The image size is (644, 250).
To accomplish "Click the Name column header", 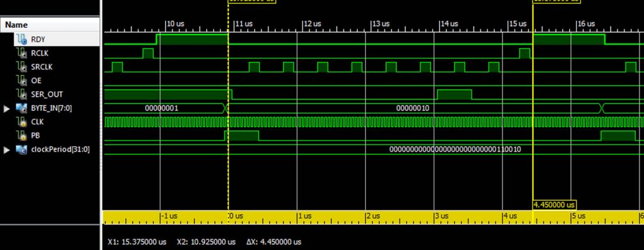I will [49, 25].
